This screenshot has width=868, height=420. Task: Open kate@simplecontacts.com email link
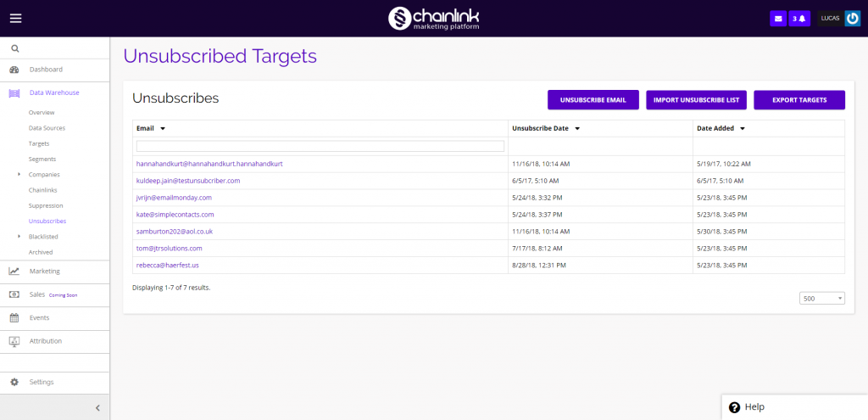point(175,215)
